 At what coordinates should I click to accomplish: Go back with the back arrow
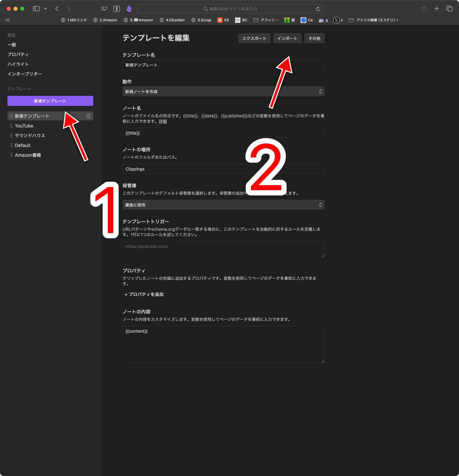pos(57,9)
